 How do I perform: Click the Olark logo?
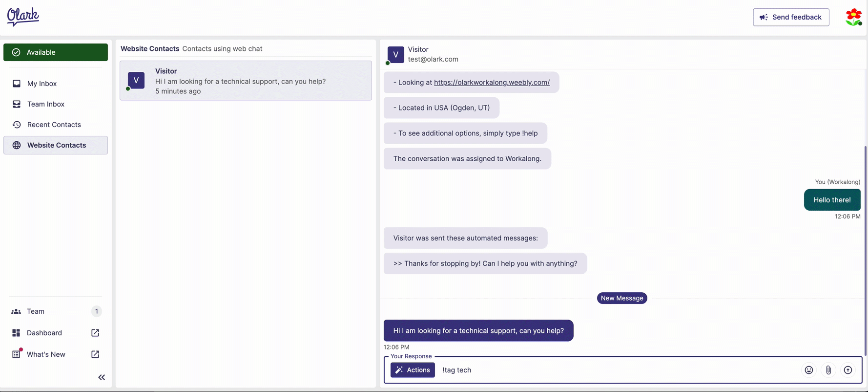(x=22, y=17)
